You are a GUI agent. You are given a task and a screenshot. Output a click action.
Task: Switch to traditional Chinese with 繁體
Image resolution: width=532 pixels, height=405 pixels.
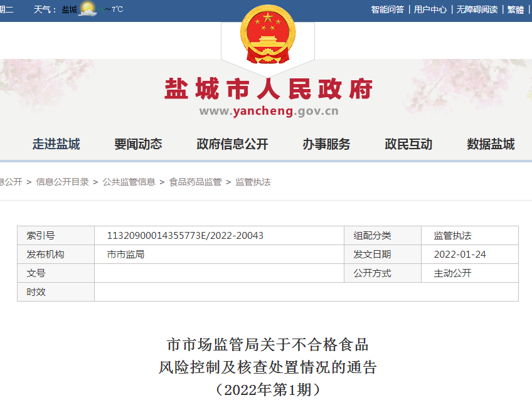click(x=516, y=9)
